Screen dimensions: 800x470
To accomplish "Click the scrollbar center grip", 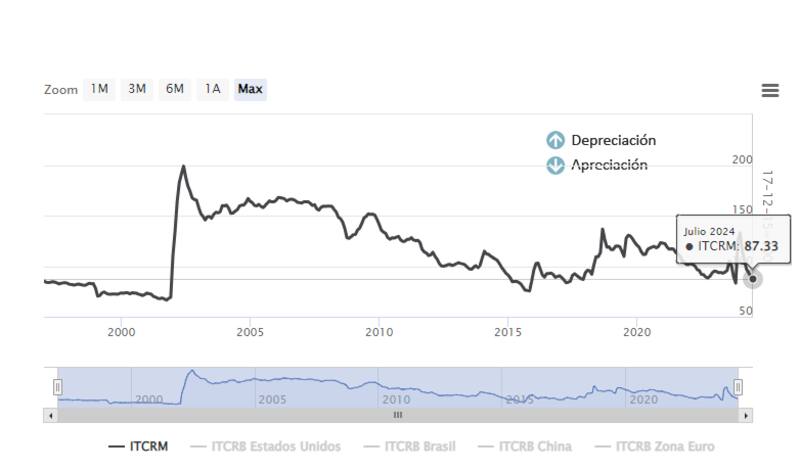I will point(398,415).
